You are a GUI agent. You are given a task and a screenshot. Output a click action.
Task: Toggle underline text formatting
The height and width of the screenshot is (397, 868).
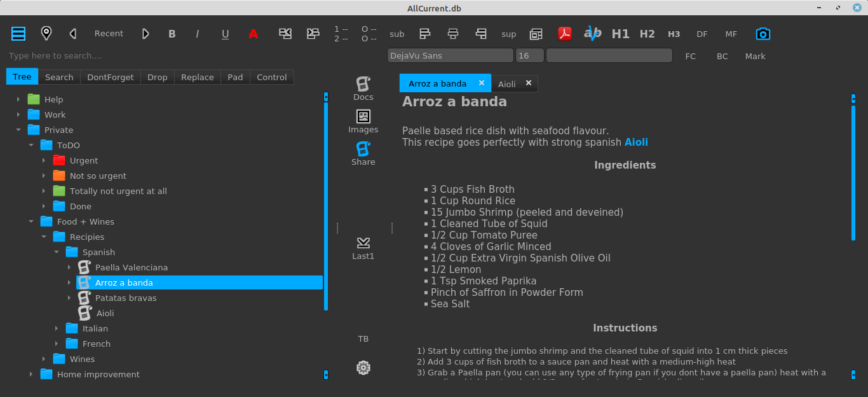pos(225,33)
